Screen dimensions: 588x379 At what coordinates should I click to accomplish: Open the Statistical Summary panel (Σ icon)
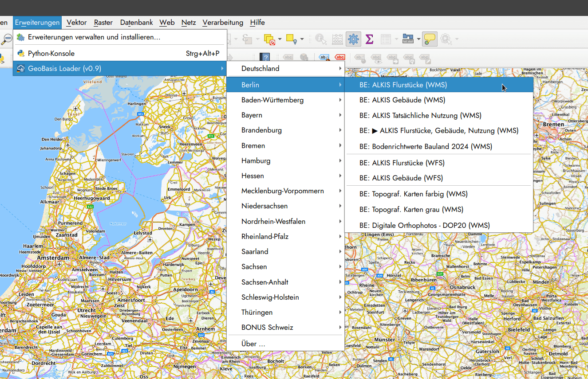point(369,39)
